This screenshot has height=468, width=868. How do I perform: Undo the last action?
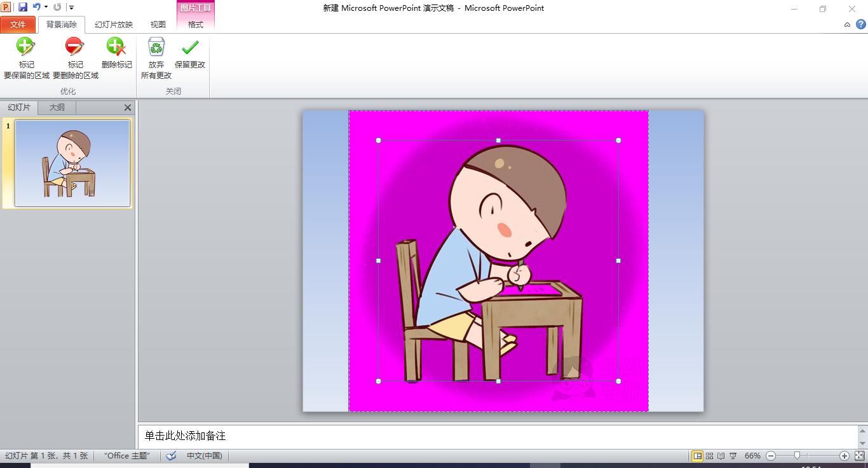point(36,6)
